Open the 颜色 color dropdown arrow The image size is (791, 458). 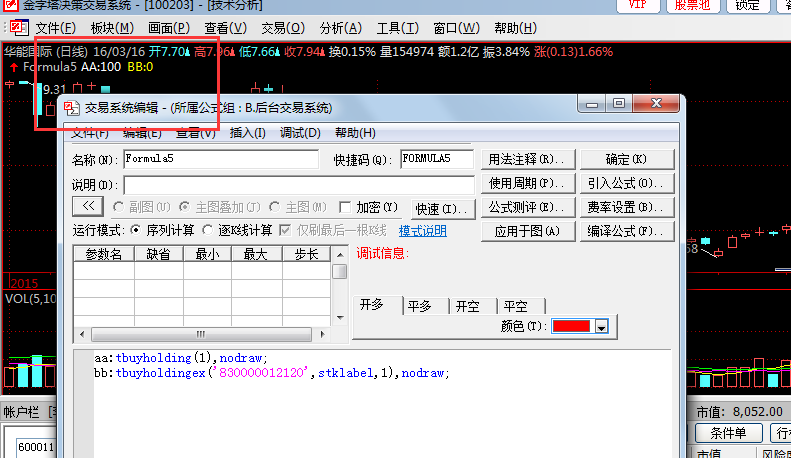[601, 327]
